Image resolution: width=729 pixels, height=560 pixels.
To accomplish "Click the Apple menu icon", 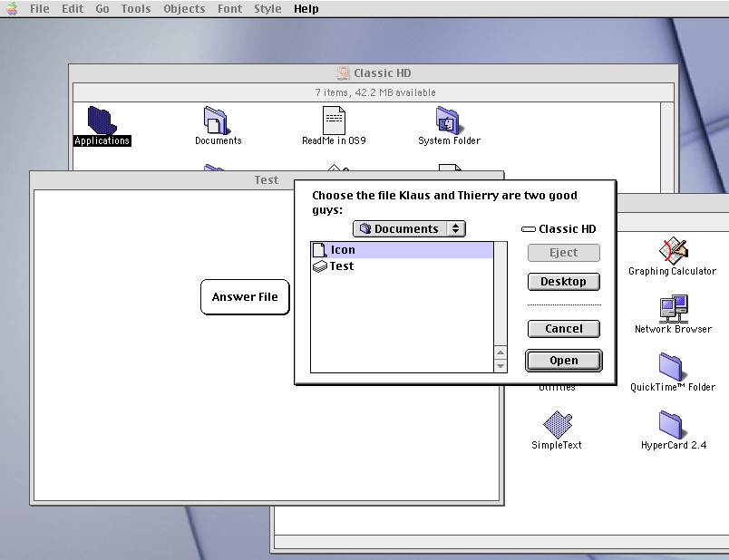I will click(x=10, y=9).
